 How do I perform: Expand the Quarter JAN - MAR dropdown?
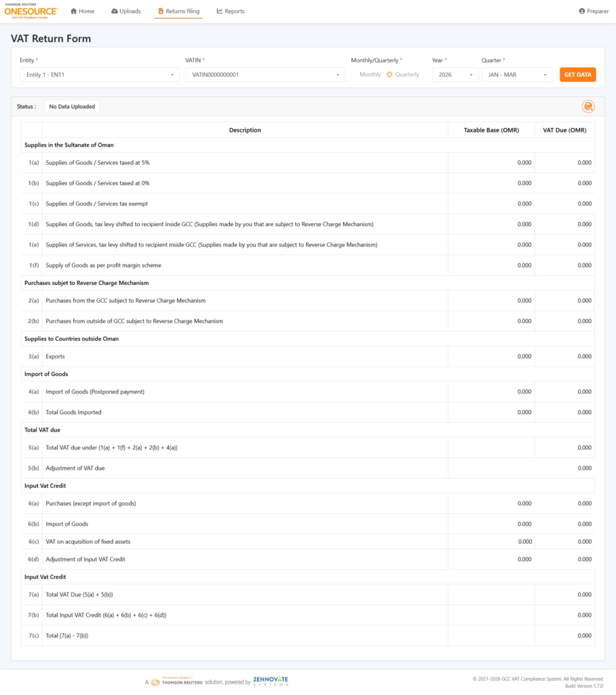[x=517, y=75]
